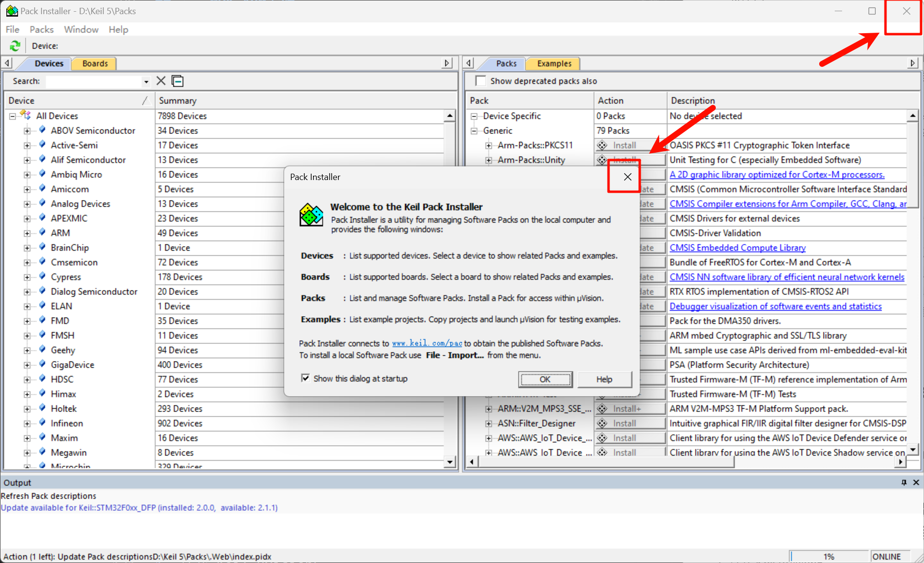924x563 pixels.
Task: Click the Holtek vendor diamond icon
Action: click(42, 408)
